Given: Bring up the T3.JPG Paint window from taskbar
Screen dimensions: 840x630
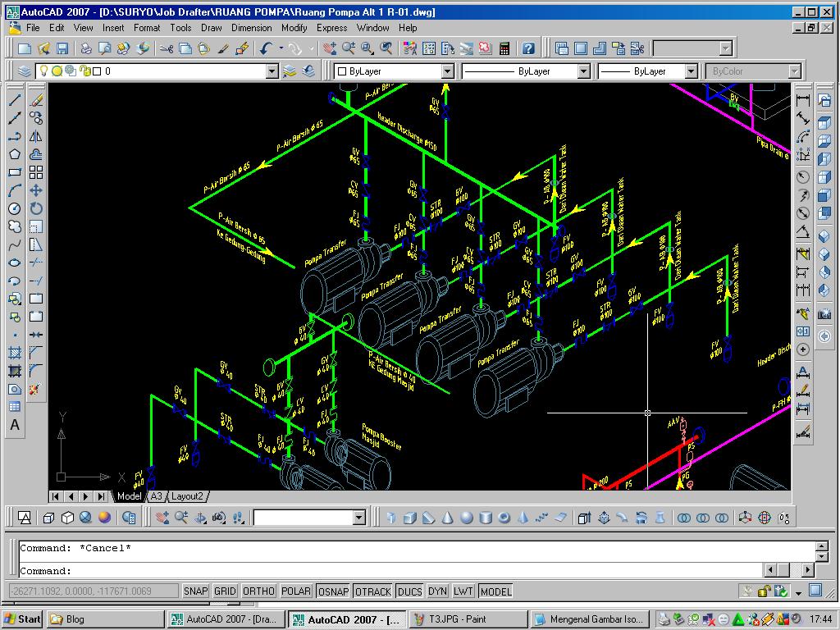Looking at the screenshot, I should [468, 619].
